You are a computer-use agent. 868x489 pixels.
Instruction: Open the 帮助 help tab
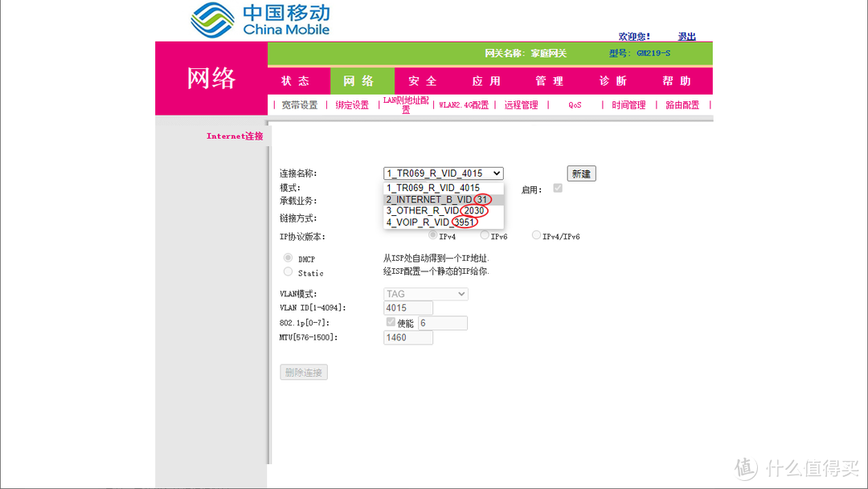click(x=677, y=81)
